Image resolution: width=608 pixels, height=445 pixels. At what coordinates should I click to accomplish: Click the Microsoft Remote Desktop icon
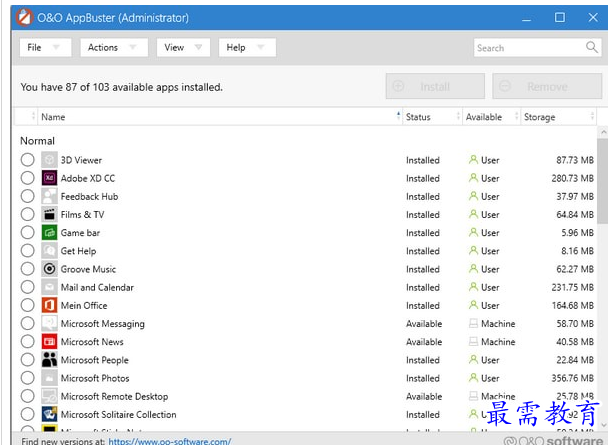tap(49, 396)
